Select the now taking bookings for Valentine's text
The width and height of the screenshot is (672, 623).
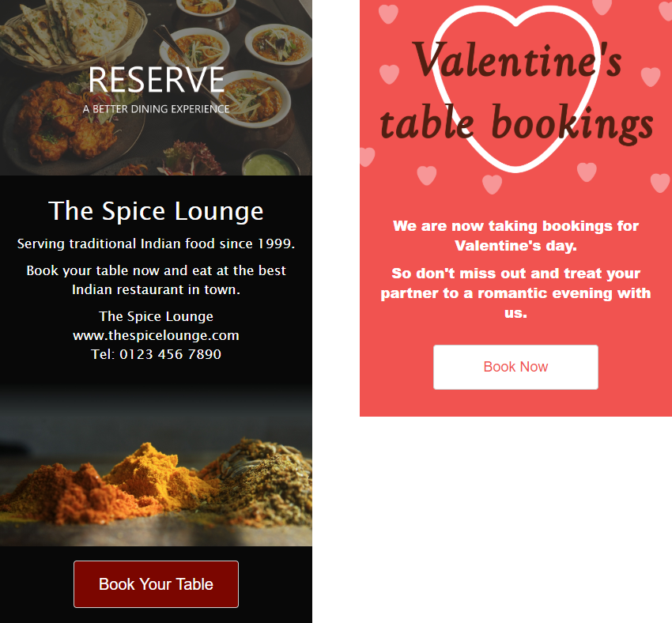(x=515, y=236)
